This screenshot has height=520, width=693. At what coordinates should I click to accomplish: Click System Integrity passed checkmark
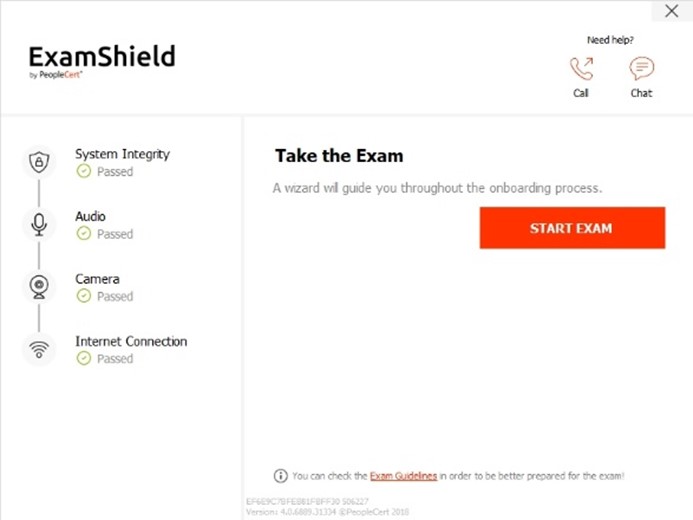(84, 171)
